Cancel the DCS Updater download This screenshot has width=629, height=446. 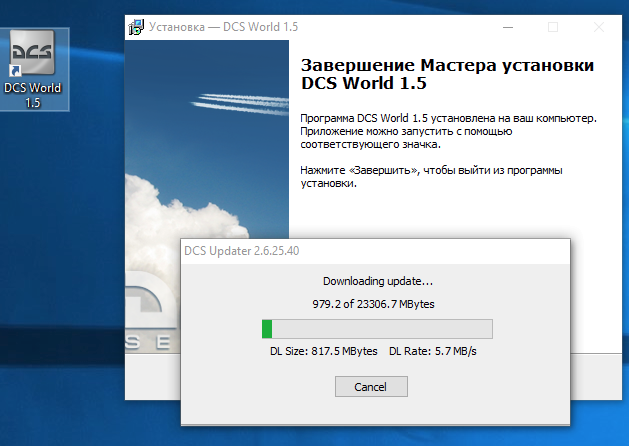point(371,386)
